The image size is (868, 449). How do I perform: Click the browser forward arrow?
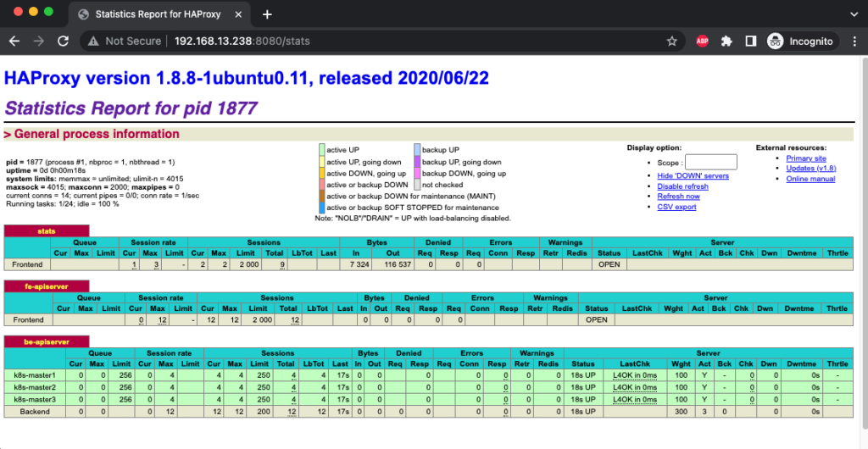tap(39, 41)
